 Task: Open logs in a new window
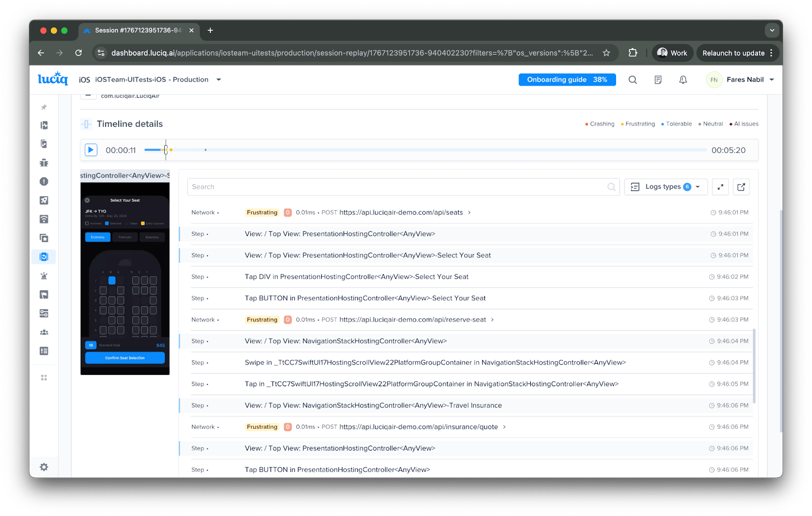pos(741,187)
